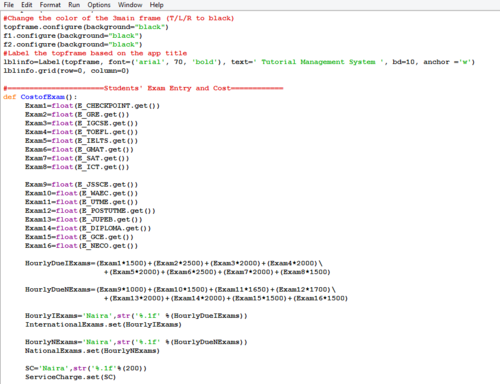Click the lblinfo.grid row and column line
This screenshot has height=384, width=500.
(66, 70)
